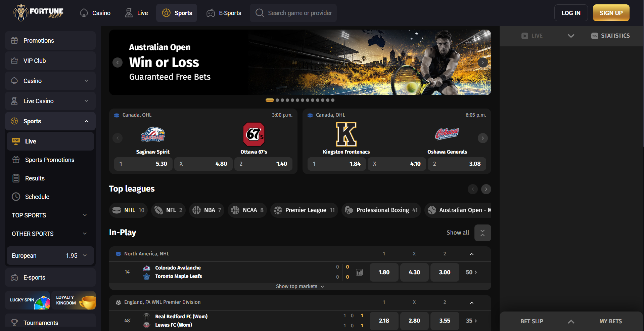Click the In-Play collapse all icon
644x331 pixels.
[x=482, y=233]
